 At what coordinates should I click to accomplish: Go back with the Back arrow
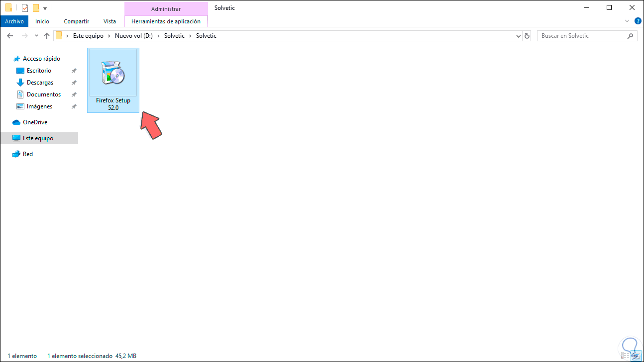[x=10, y=36]
